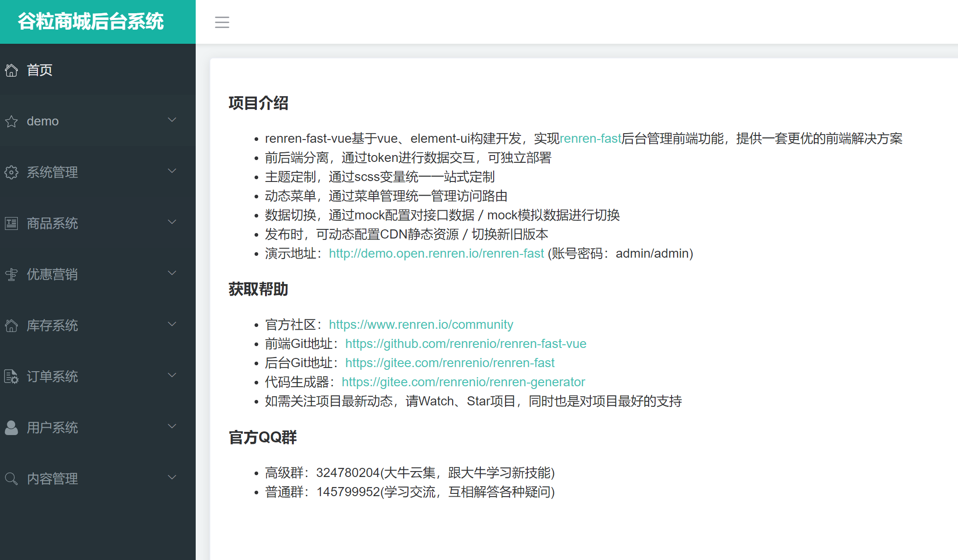Visit the renren.io community link
This screenshot has width=958, height=560.
point(421,325)
